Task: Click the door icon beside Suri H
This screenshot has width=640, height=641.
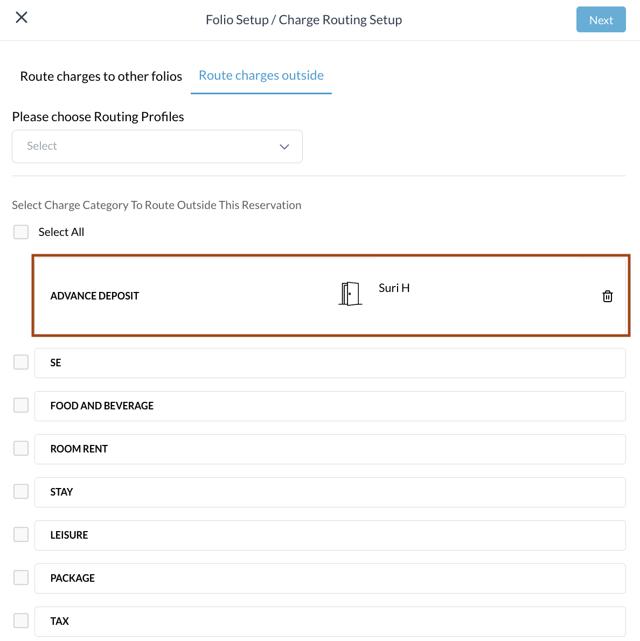Action: point(350,293)
